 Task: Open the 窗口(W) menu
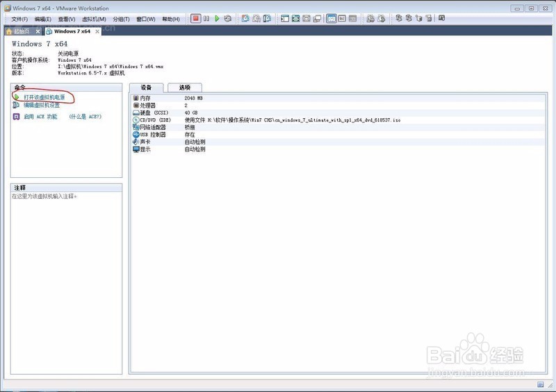click(146, 19)
